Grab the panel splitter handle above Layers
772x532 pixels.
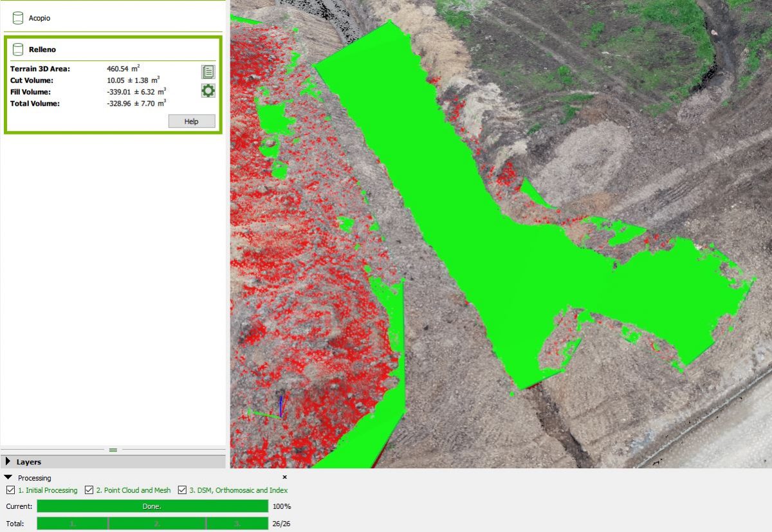[113, 450]
